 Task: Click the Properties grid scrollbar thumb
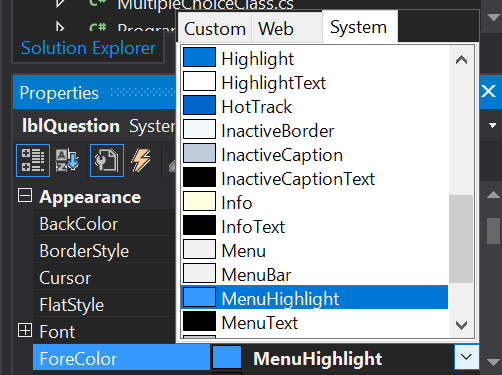[x=493, y=231]
